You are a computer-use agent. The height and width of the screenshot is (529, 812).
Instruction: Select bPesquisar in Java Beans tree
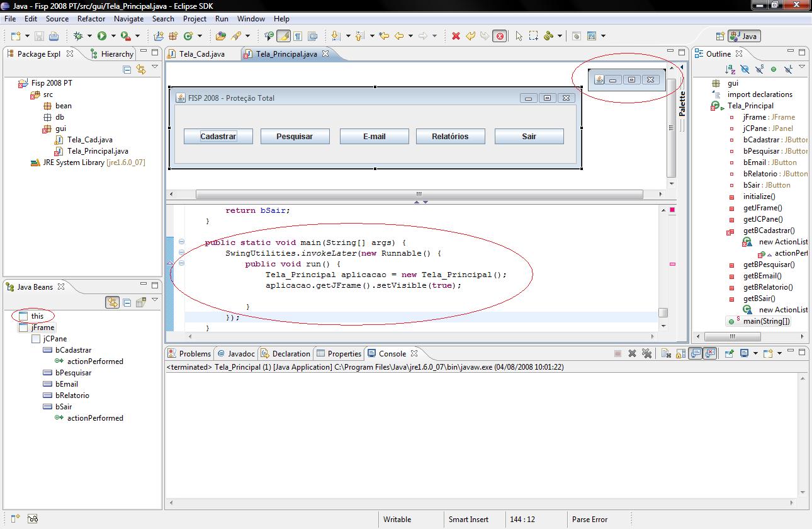(73, 373)
